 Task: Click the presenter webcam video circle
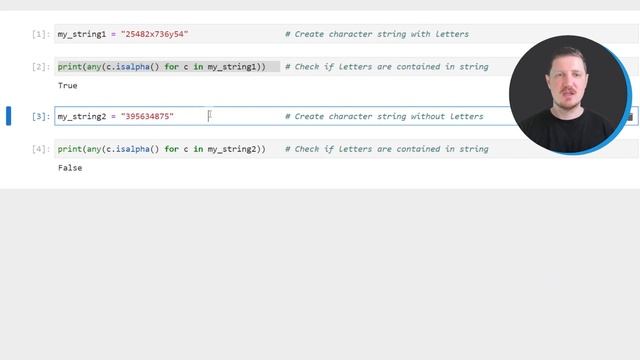570,95
